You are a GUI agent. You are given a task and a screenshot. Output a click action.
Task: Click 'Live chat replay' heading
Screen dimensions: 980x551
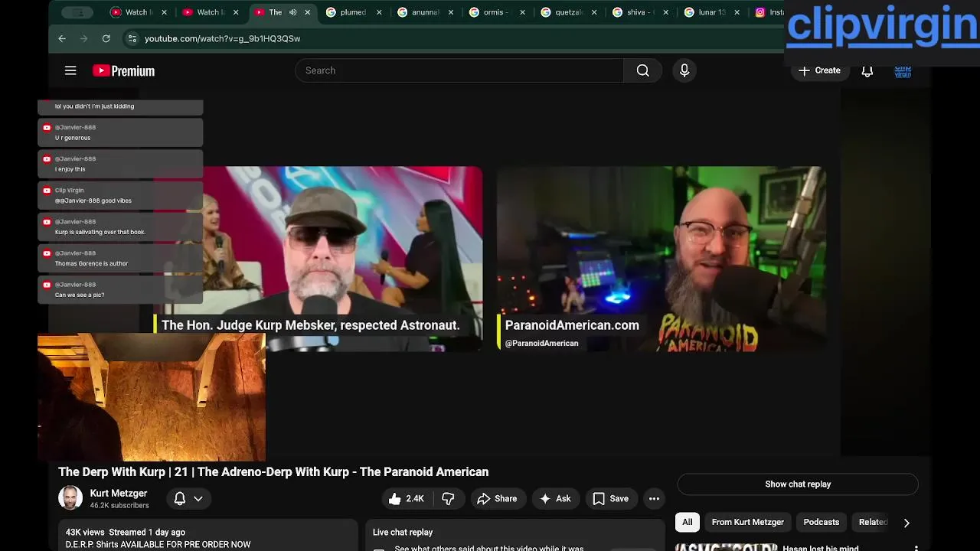pyautogui.click(x=403, y=533)
